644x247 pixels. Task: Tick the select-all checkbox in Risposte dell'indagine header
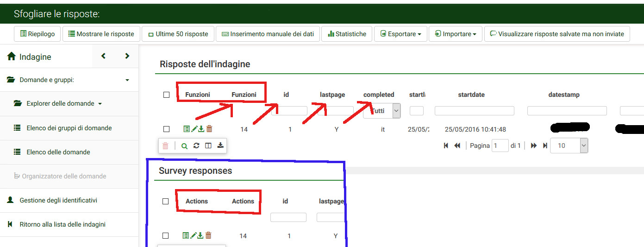(166, 95)
